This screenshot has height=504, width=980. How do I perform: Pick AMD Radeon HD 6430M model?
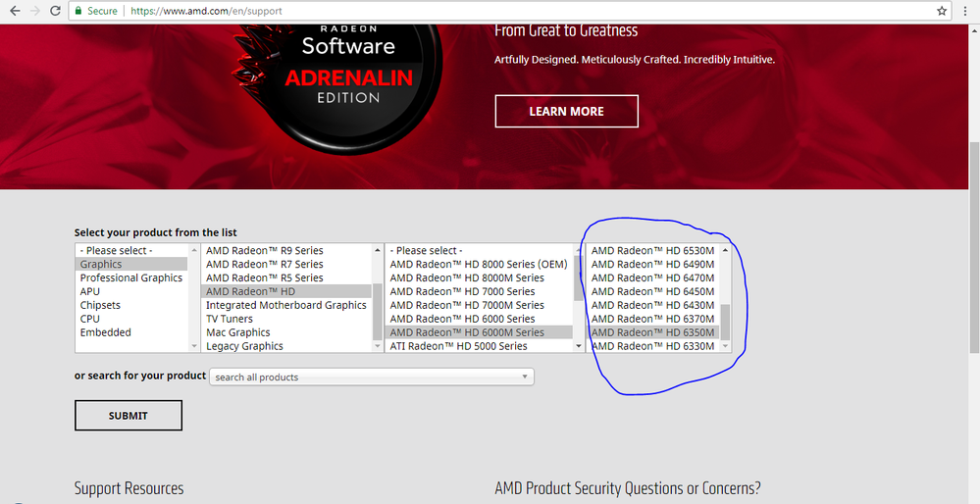(653, 305)
